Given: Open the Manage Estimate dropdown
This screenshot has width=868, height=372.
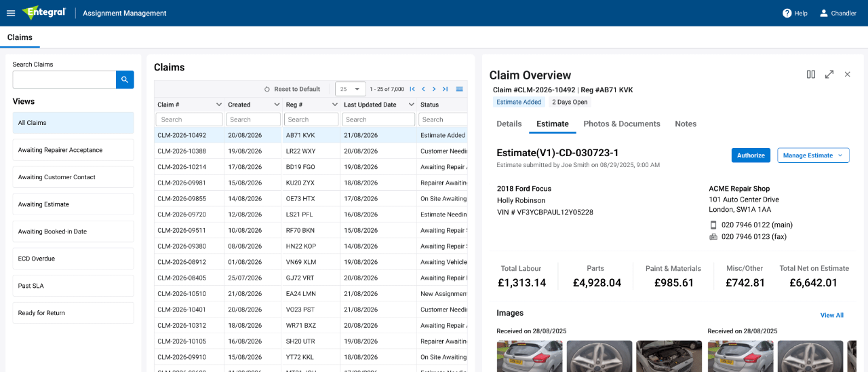Looking at the screenshot, I should [813, 155].
